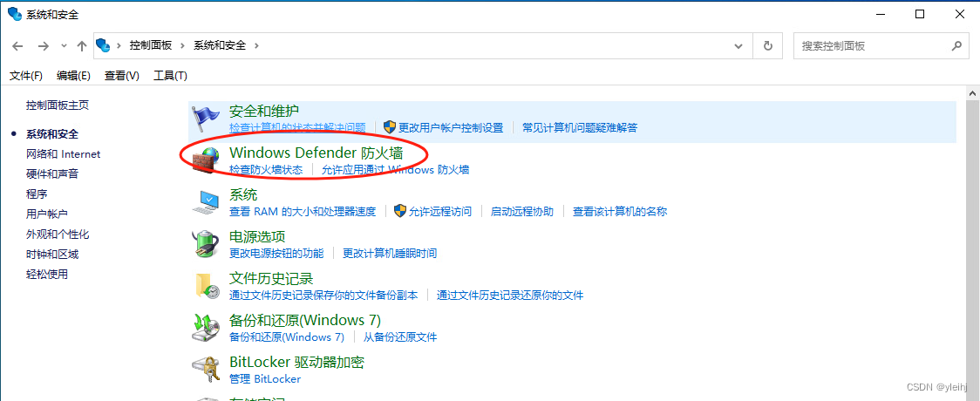This screenshot has width=980, height=401.
Task: Go forward with the right arrow button
Action: (43, 45)
